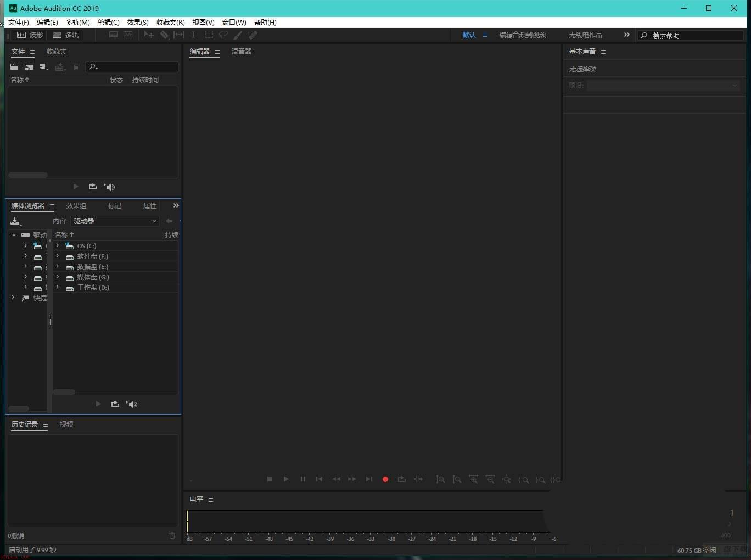The image size is (751, 560).
Task: Select the Spot Healing Brush tool
Action: [253, 35]
